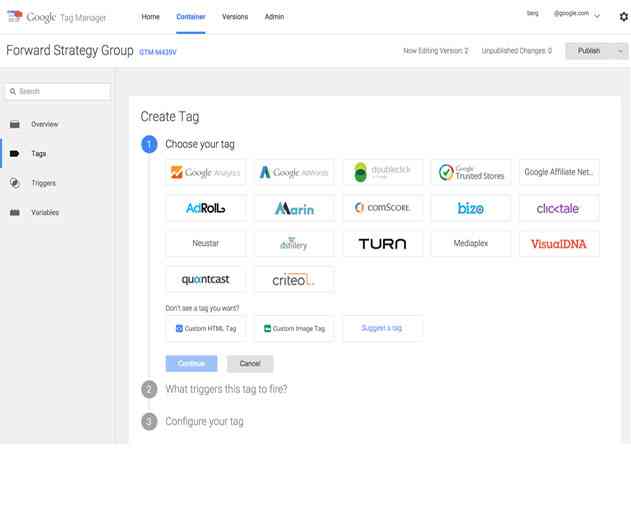Select the Google Analytics tag tile

coord(206,172)
